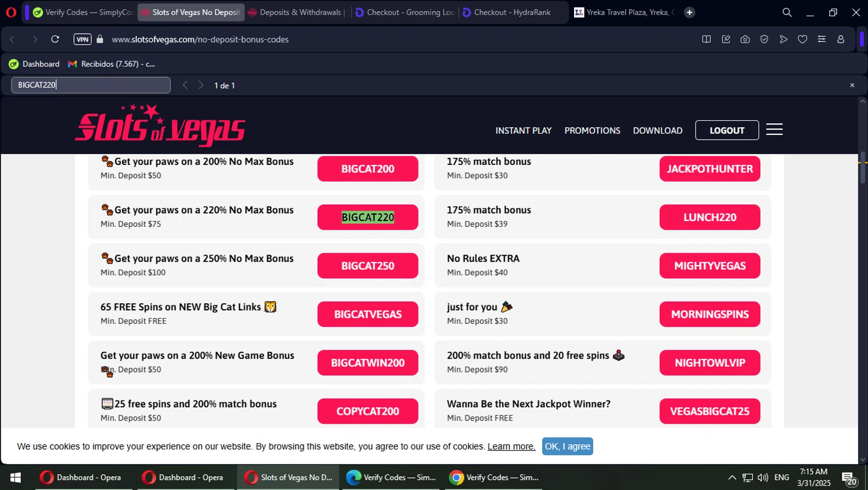Go to previous find result arrow
This screenshot has height=490, width=868.
[185, 85]
